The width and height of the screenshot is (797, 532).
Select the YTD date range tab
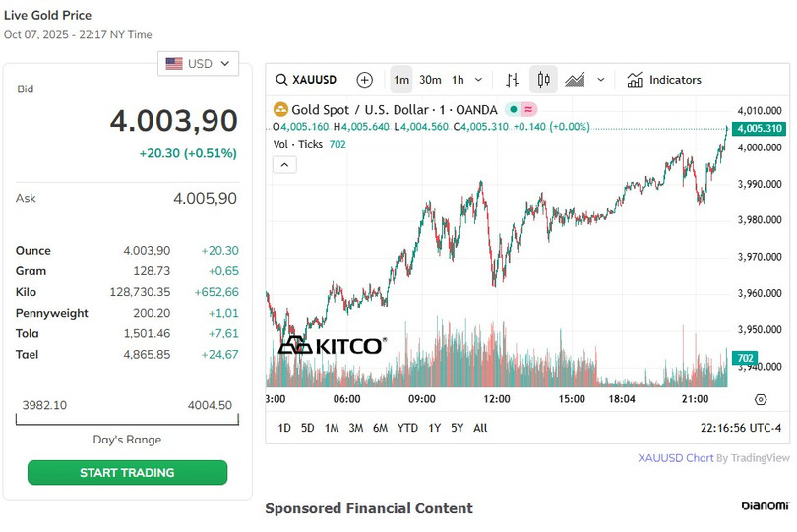tap(407, 428)
